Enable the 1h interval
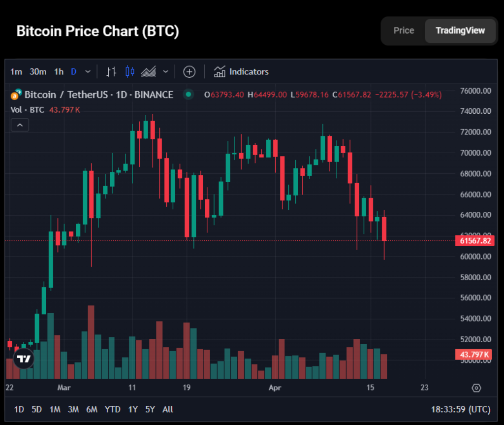The width and height of the screenshot is (504, 425). (58, 72)
